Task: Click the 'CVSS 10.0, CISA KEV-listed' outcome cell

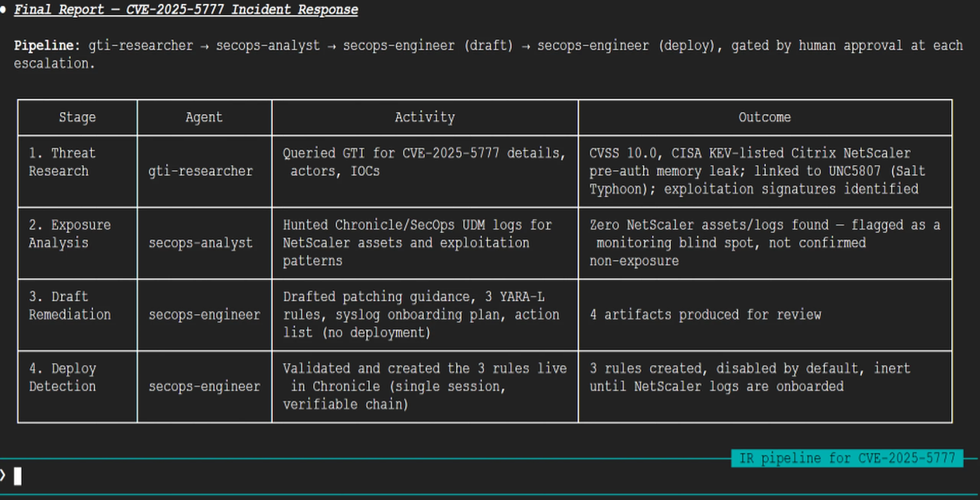Action: click(765, 171)
